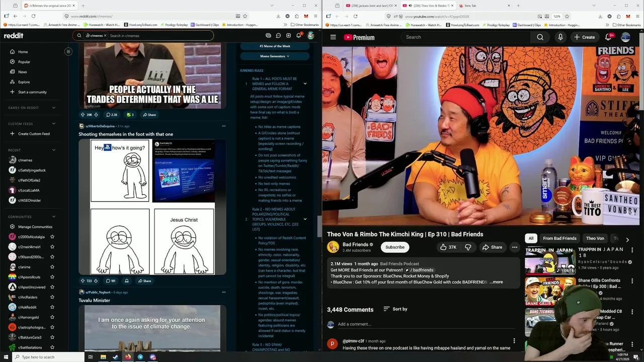Select From Bad Friends filter chip
This screenshot has width=644, height=362.
coord(559,238)
